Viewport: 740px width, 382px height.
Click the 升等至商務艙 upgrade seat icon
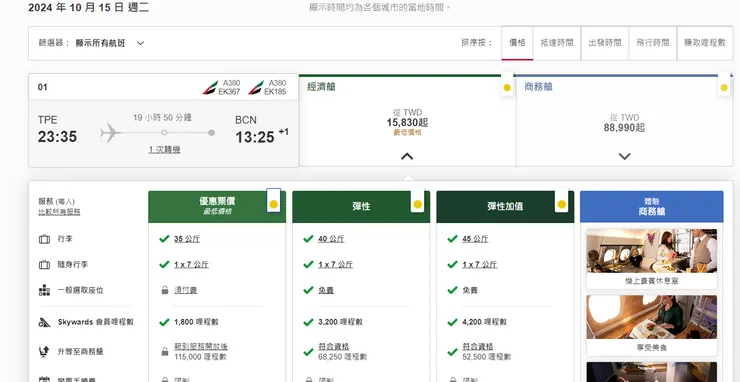coord(44,351)
